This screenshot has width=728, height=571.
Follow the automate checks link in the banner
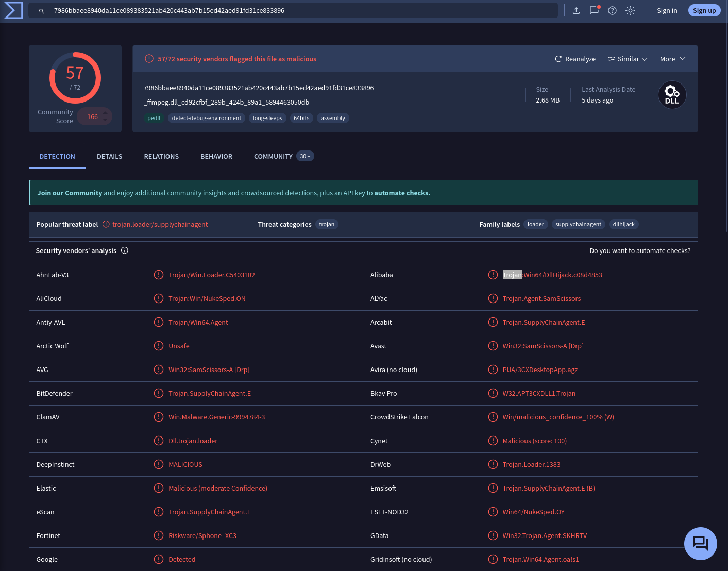point(402,193)
